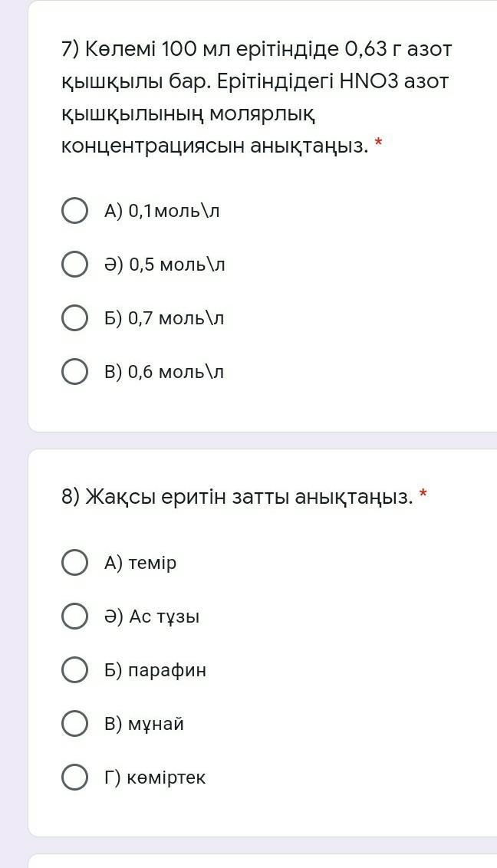
Task: Select radio circle for В) мұнай
Action: 74,724
